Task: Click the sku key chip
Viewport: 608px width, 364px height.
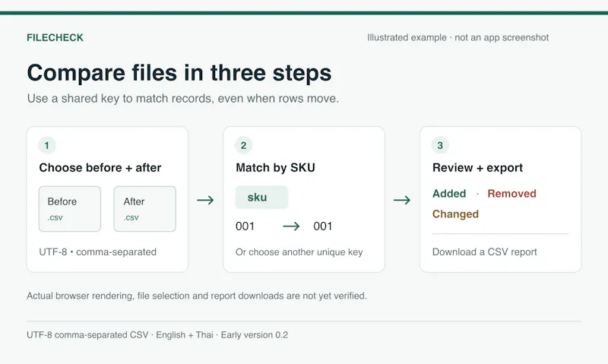Action: coord(261,198)
